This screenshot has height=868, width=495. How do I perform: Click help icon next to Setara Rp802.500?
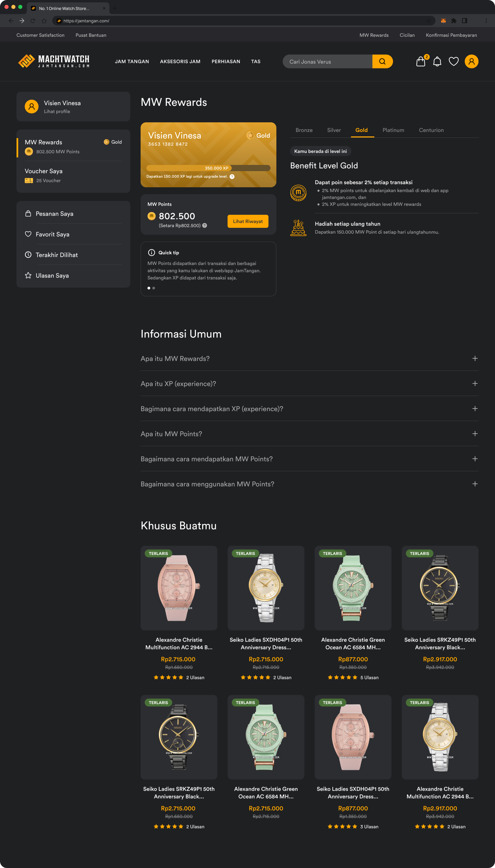[x=205, y=225]
